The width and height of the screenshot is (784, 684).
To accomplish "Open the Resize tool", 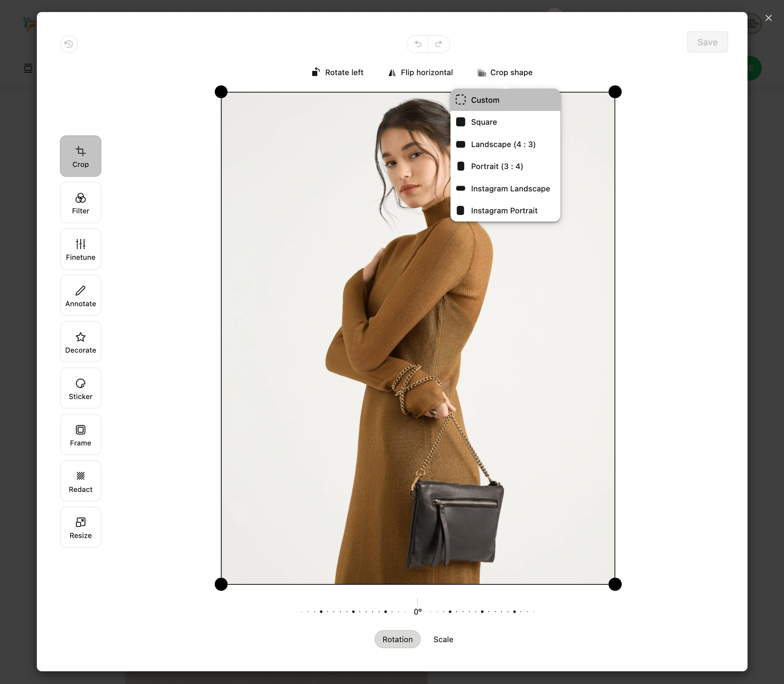I will point(80,527).
